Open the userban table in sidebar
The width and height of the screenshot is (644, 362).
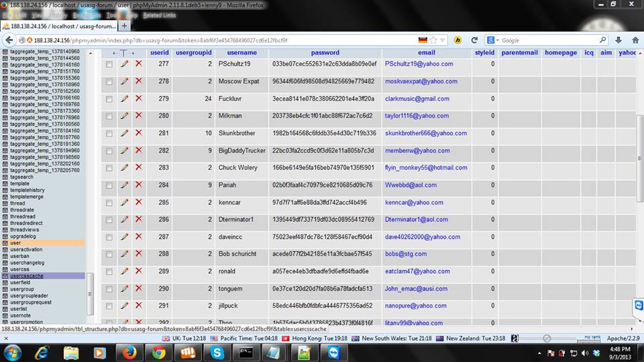pos(19,256)
